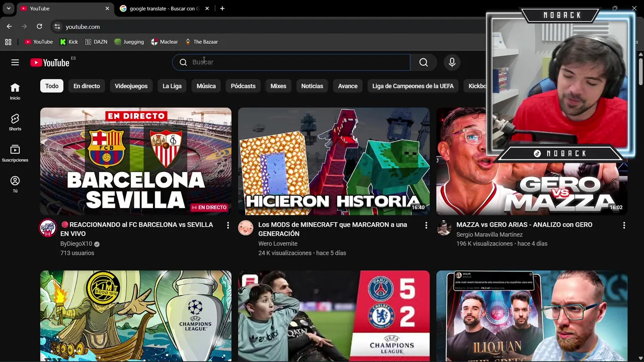This screenshot has width=644, height=362.
Task: Open Los MODS de MINECRAFT video title
Action: point(333,229)
